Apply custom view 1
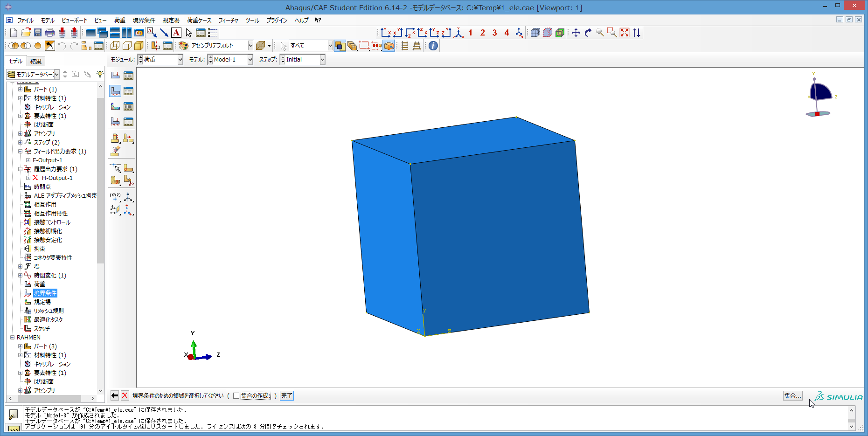Screen dimensions: 868x436 (471, 33)
